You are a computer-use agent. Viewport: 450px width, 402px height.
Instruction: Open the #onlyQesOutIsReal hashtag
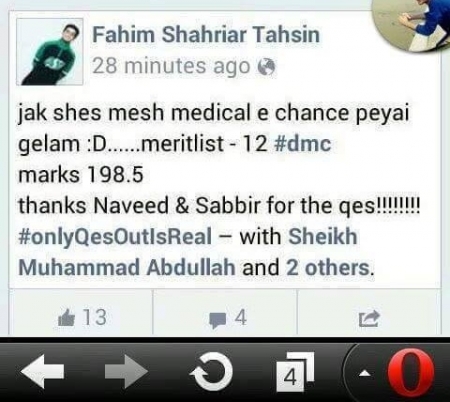tap(115, 236)
